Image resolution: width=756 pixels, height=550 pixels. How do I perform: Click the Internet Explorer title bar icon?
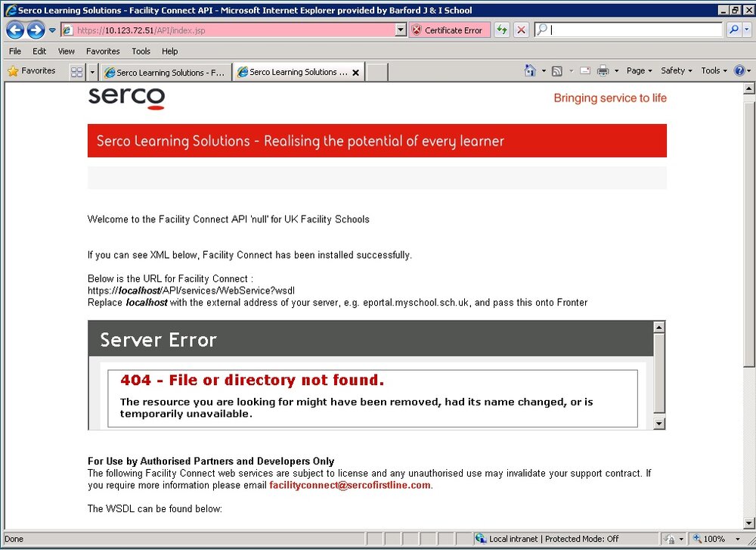click(x=10, y=10)
